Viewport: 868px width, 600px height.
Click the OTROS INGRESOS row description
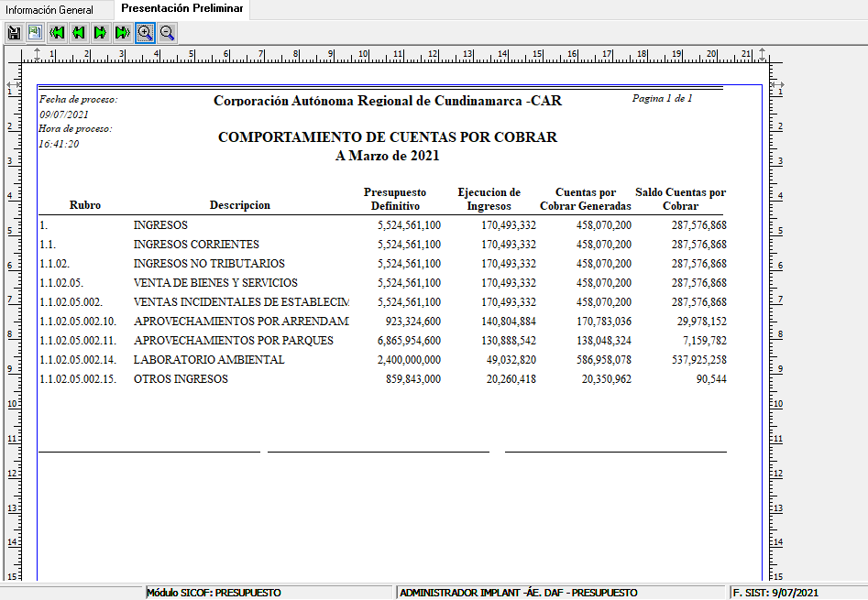[181, 379]
